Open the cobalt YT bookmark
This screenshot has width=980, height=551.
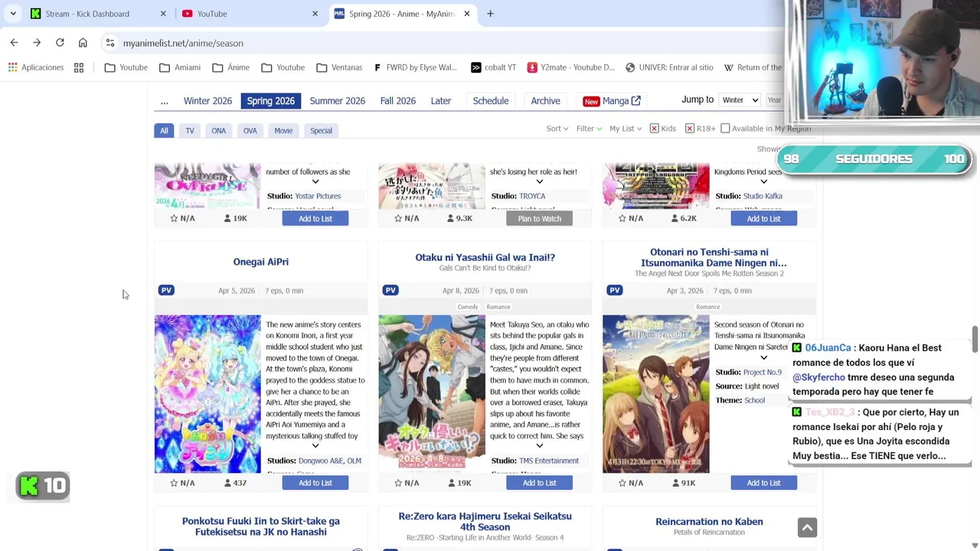(x=493, y=67)
